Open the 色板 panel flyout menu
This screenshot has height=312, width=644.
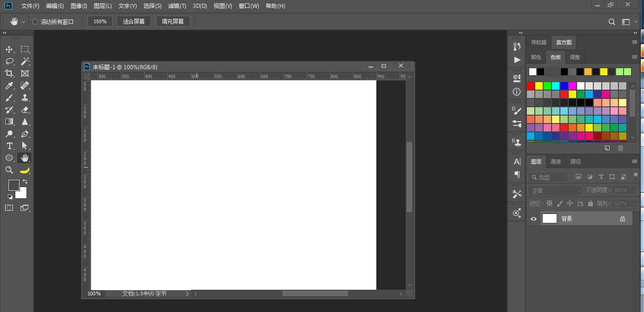(635, 57)
